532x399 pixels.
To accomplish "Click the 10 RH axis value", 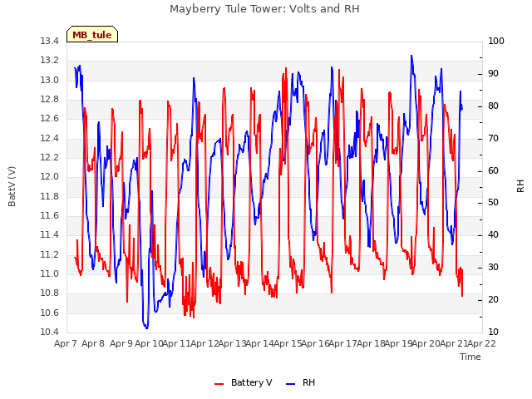I will 493,332.
